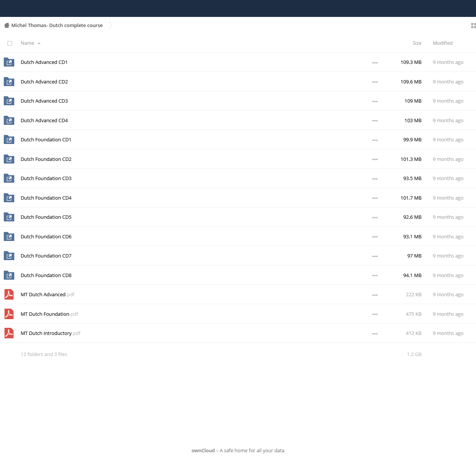The image size is (476, 462).
Task: Click the 109.3 MB size value
Action: (x=411, y=62)
